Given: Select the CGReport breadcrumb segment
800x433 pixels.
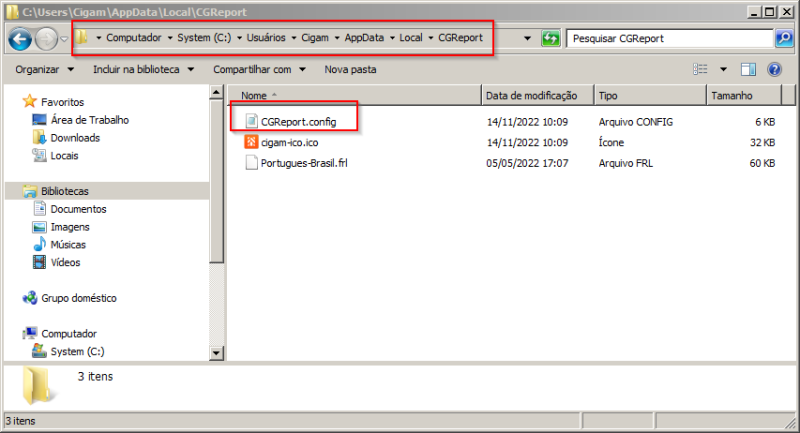Looking at the screenshot, I should 460,38.
